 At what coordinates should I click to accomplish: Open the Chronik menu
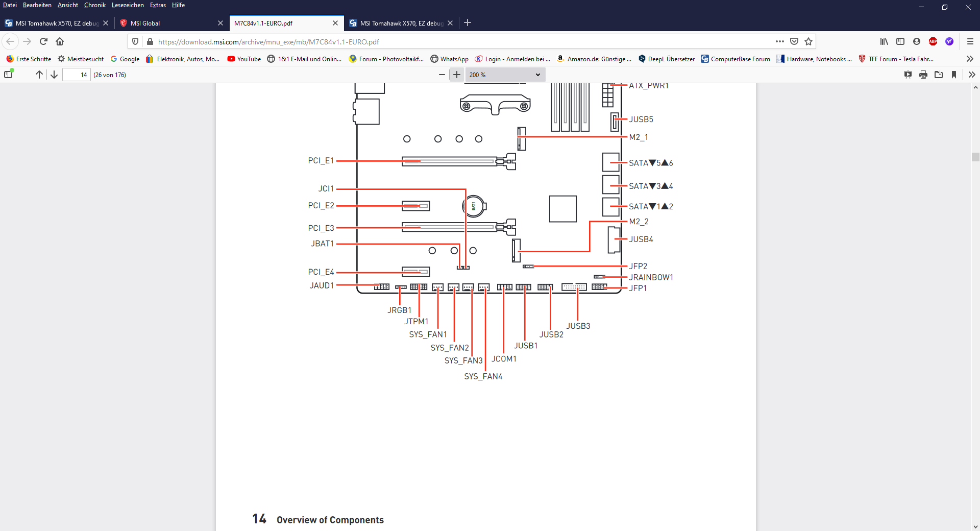(x=95, y=5)
